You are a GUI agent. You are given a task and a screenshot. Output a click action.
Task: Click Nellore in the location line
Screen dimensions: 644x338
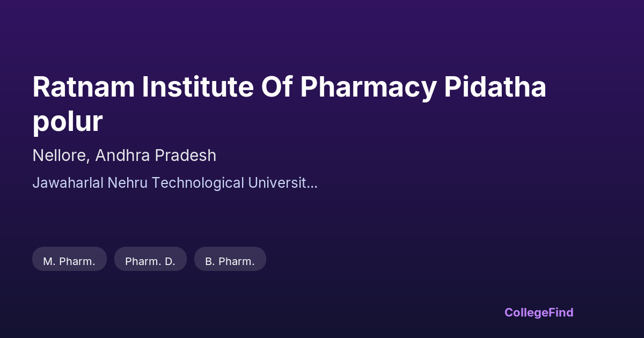[61, 156]
